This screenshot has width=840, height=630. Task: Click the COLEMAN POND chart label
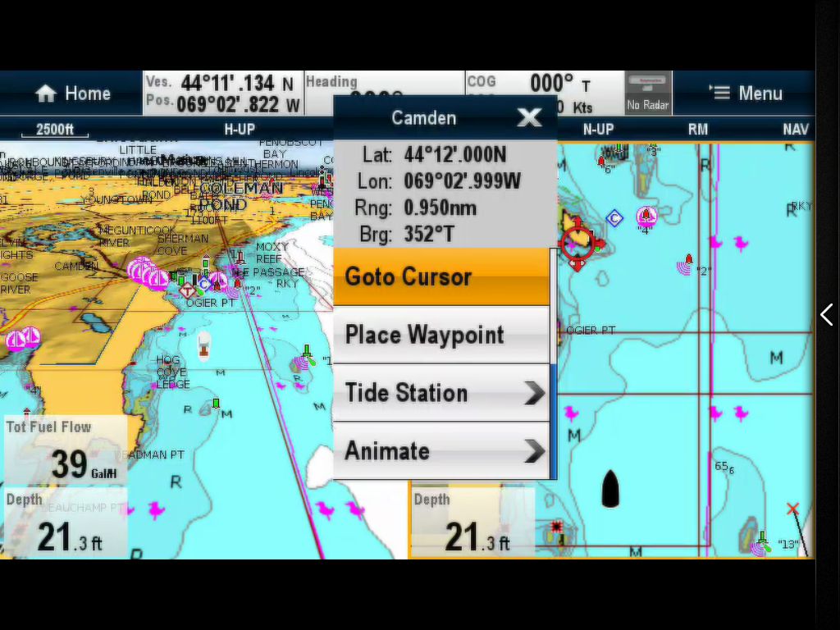point(241,196)
